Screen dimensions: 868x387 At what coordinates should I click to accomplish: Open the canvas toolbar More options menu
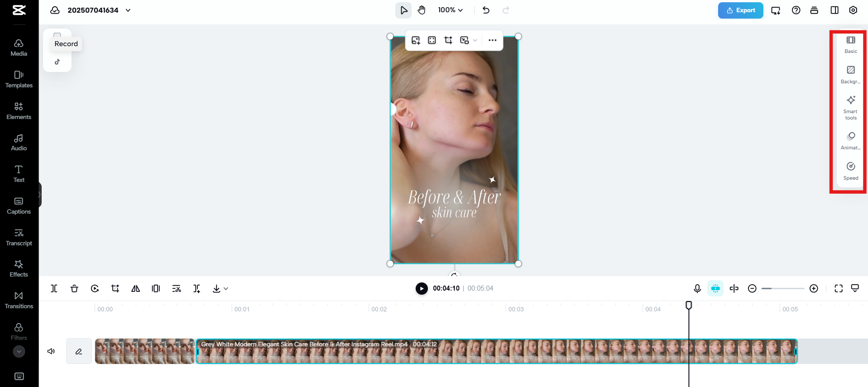click(493, 40)
